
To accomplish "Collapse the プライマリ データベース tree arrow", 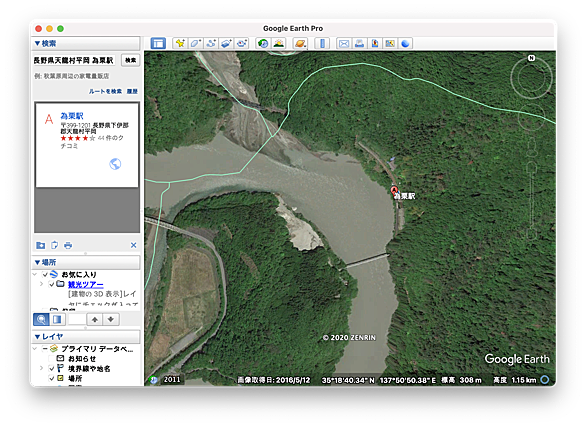I will coord(35,349).
